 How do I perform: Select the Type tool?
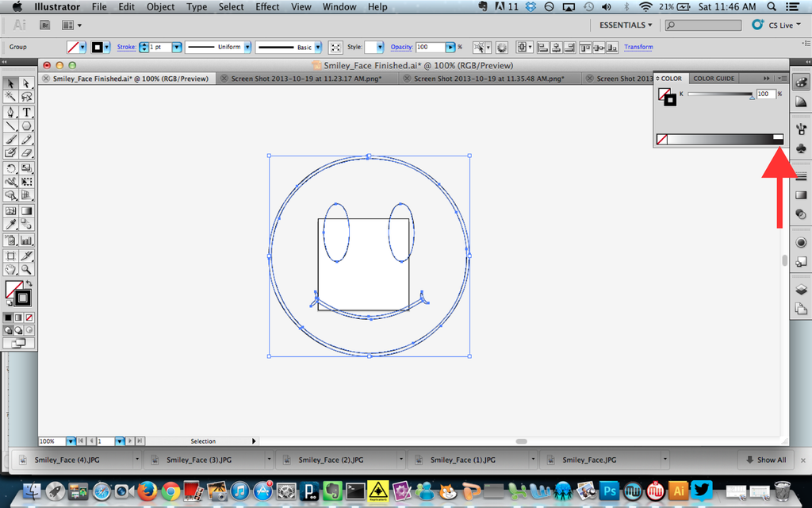[26, 112]
